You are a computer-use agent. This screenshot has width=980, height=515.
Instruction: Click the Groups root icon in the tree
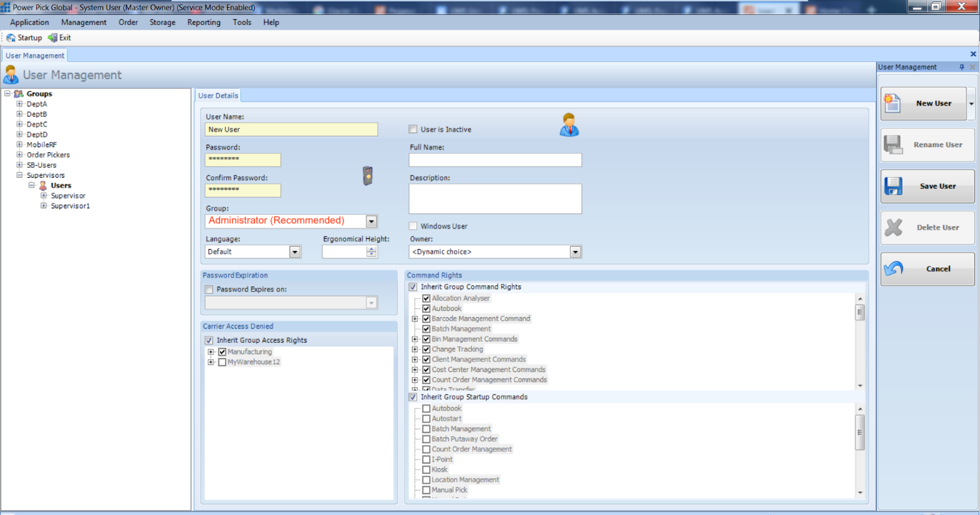click(19, 93)
